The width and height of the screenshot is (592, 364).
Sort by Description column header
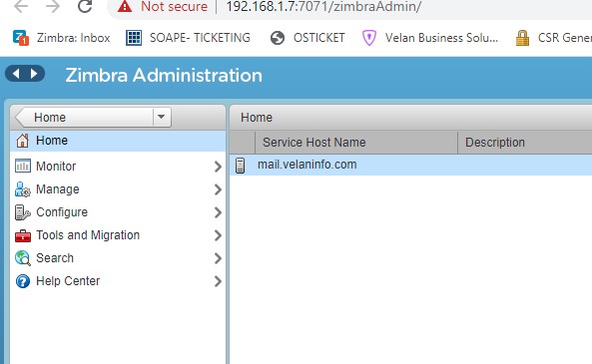(x=525, y=143)
